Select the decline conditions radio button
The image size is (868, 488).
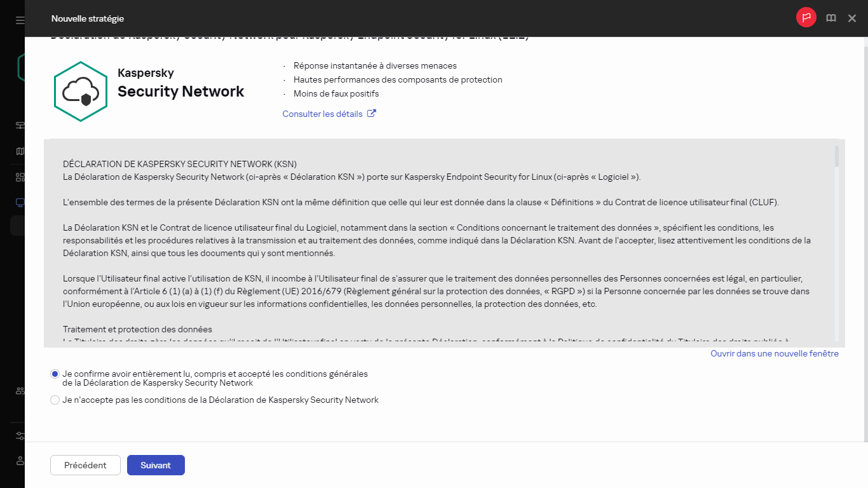click(x=55, y=400)
